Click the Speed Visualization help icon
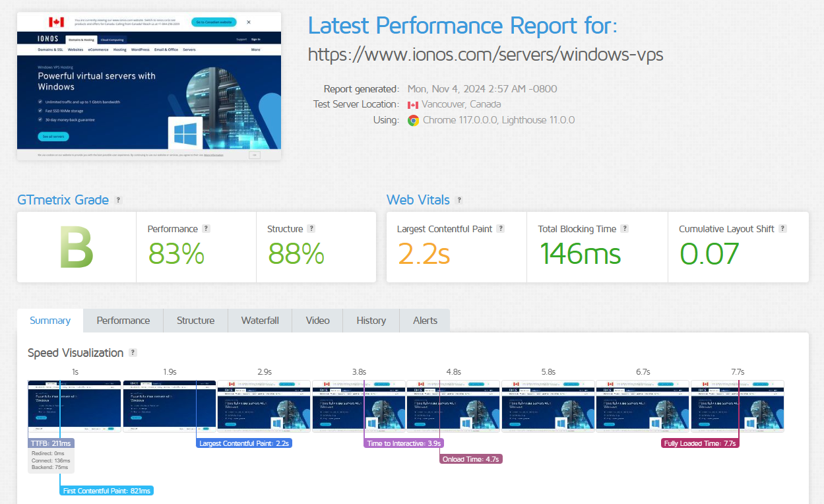The image size is (824, 504). (133, 352)
